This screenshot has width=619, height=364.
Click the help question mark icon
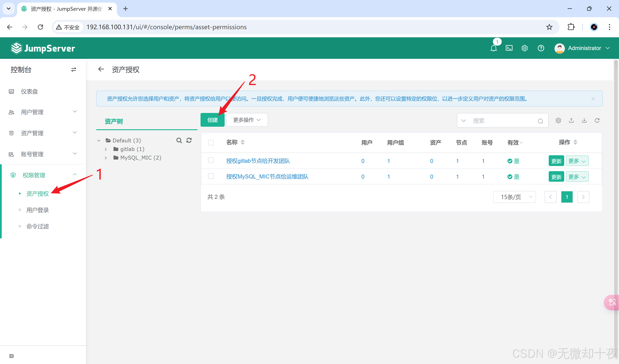point(541,48)
